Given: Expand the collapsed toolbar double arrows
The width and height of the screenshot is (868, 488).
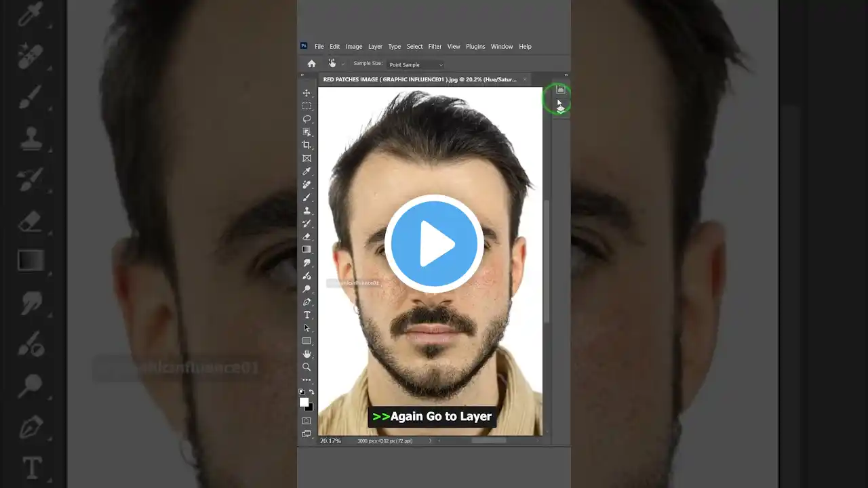Looking at the screenshot, I should [x=304, y=76].
